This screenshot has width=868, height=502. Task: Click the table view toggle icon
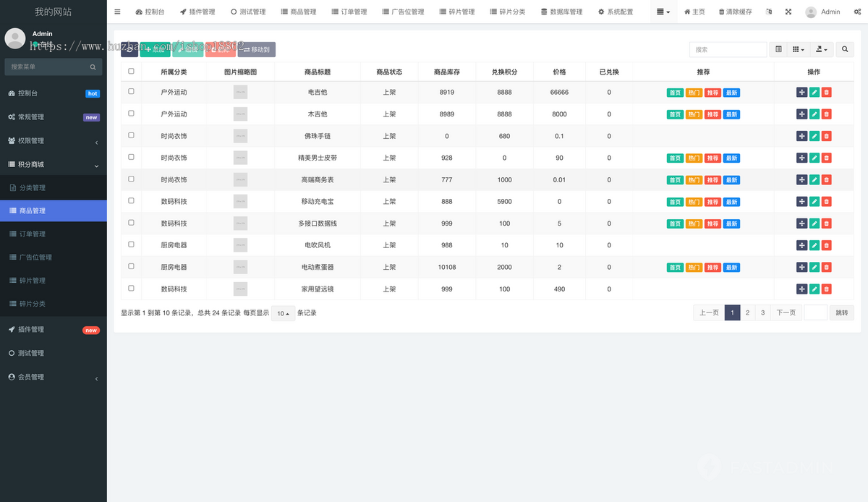pyautogui.click(x=778, y=50)
